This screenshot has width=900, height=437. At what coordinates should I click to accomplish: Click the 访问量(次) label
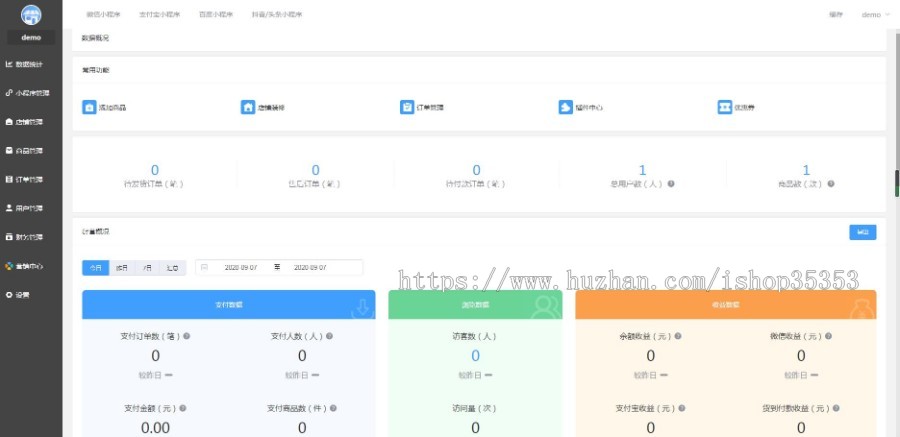(x=475, y=408)
